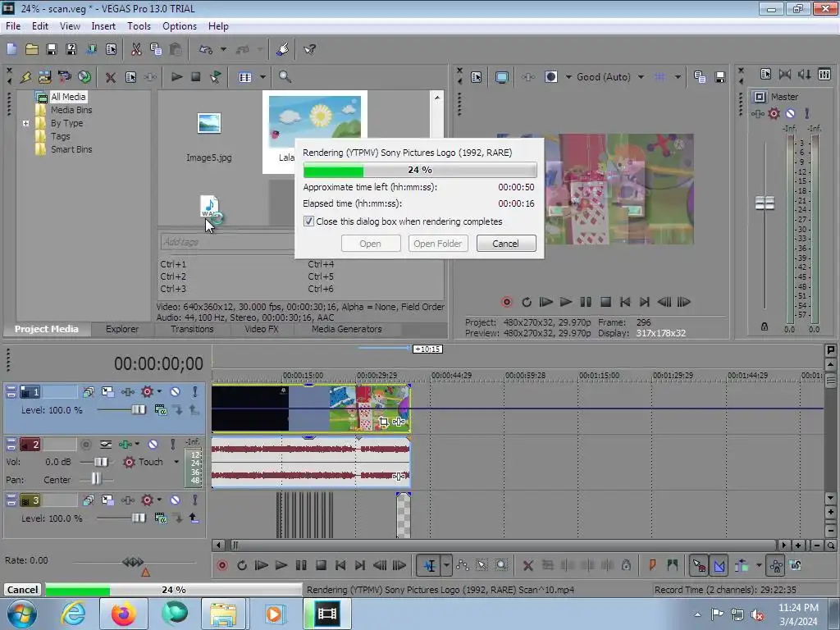Viewport: 840px width, 630px height.
Task: Toggle Lock Envelopes to Events
Action: pos(776,565)
